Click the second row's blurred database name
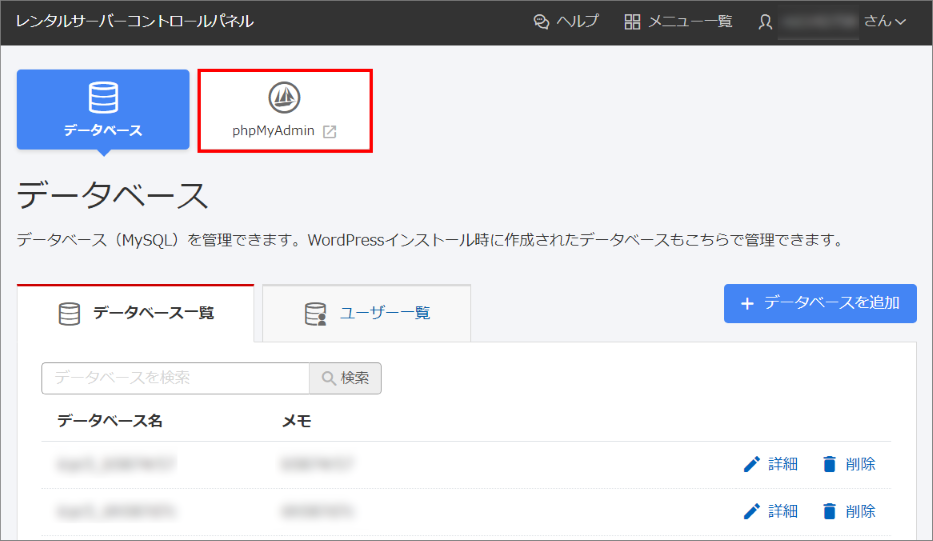 point(116,511)
